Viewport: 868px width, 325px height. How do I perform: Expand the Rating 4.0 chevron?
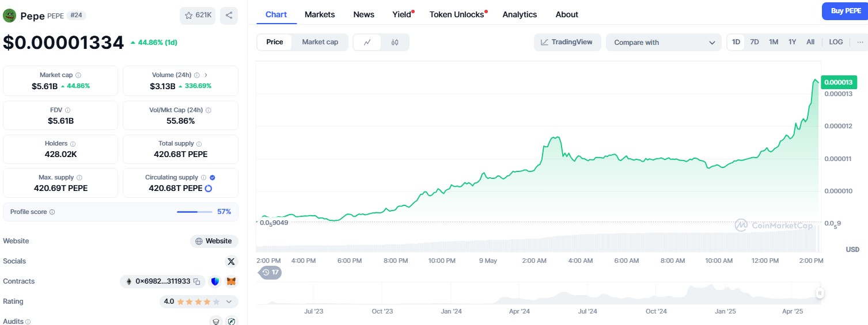(x=229, y=301)
